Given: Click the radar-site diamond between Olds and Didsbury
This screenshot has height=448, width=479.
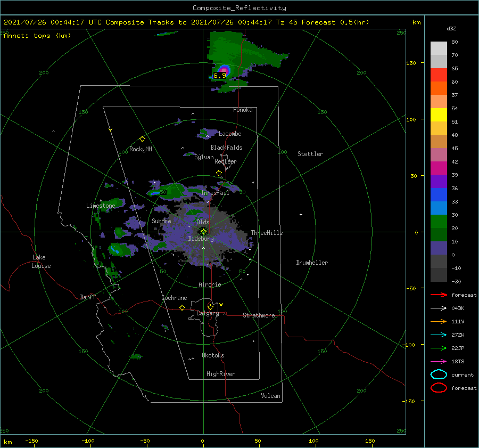Looking at the screenshot, I should coord(203,232).
